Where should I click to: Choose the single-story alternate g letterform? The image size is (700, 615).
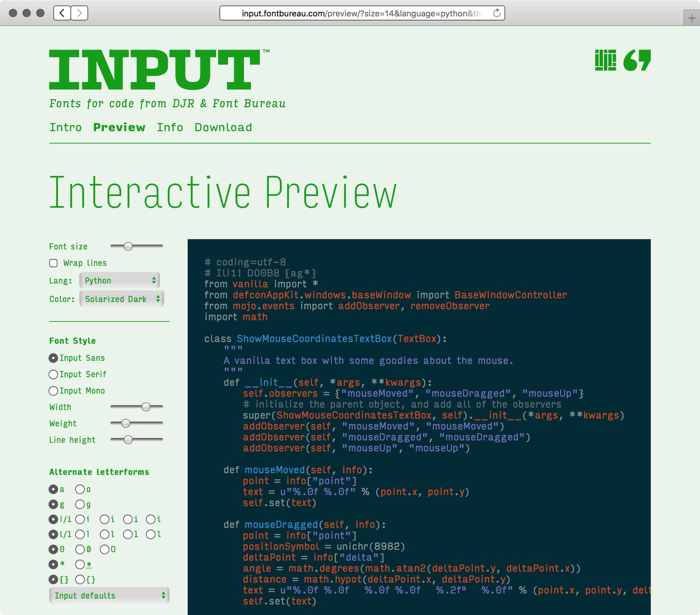[x=80, y=504]
